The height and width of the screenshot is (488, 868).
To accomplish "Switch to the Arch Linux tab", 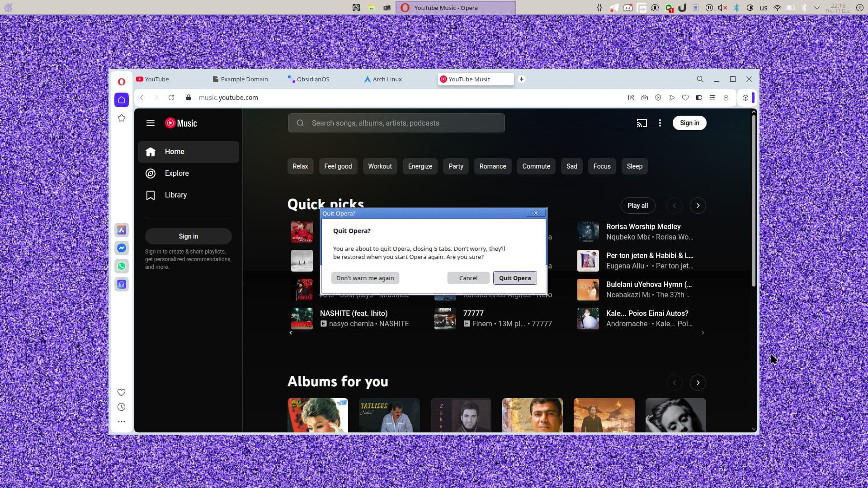I will point(387,79).
